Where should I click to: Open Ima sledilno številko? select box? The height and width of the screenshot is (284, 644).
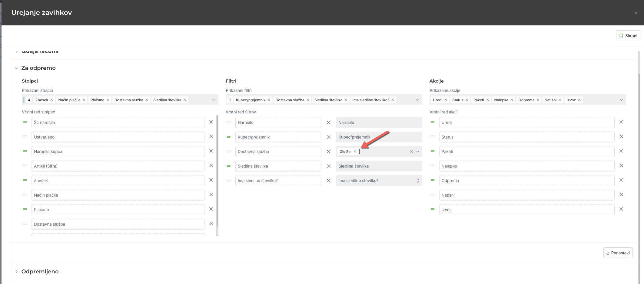point(379,181)
